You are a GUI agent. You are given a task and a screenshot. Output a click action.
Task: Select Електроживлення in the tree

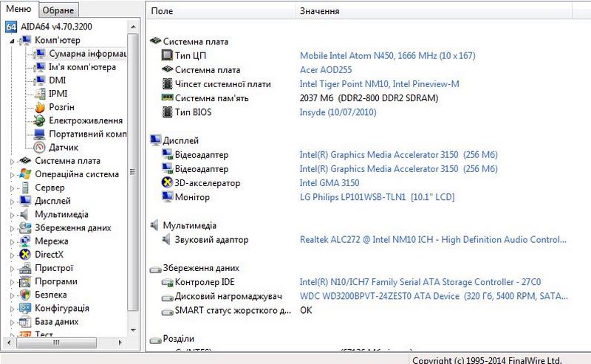pyautogui.click(x=86, y=120)
